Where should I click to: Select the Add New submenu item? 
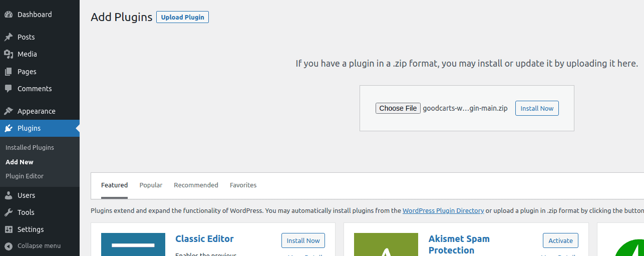(20, 162)
